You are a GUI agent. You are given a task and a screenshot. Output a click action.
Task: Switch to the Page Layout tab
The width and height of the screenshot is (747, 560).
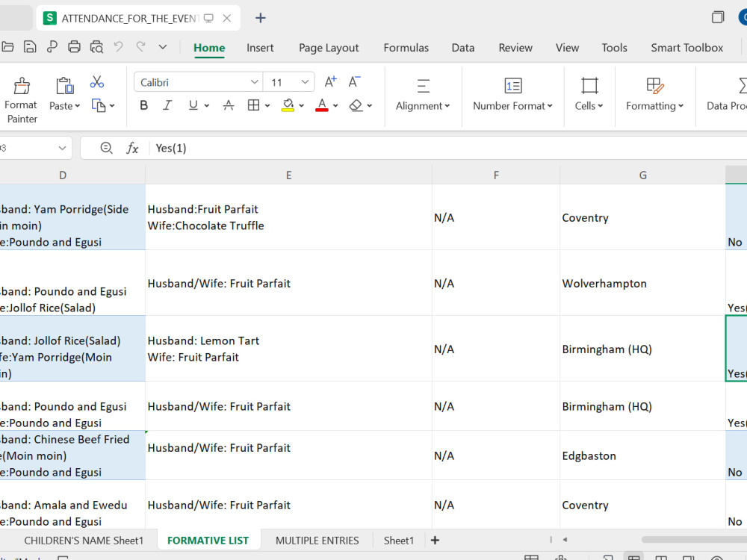(329, 48)
